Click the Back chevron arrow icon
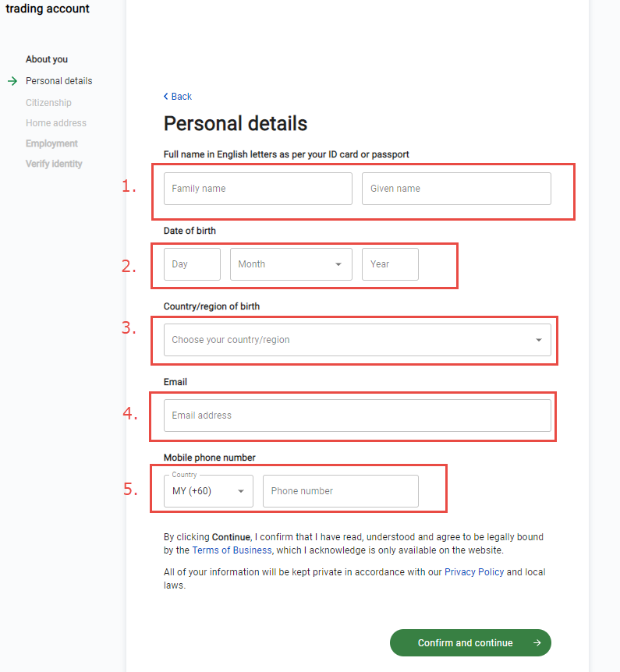The height and width of the screenshot is (672, 620). point(165,97)
